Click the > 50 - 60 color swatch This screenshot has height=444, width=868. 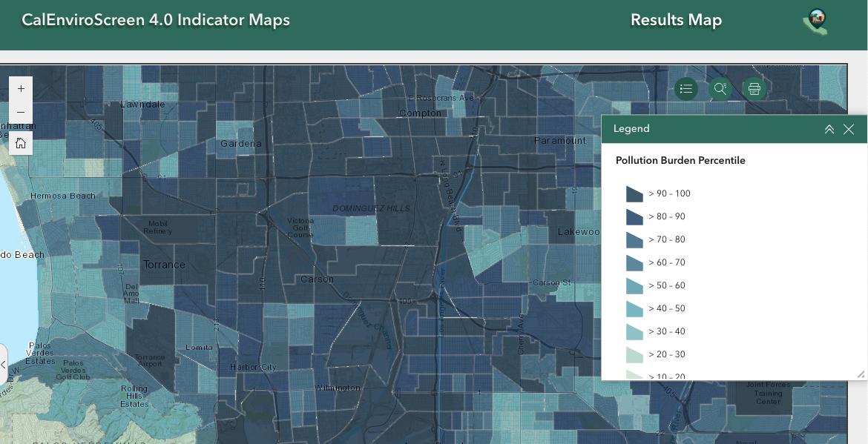point(634,285)
